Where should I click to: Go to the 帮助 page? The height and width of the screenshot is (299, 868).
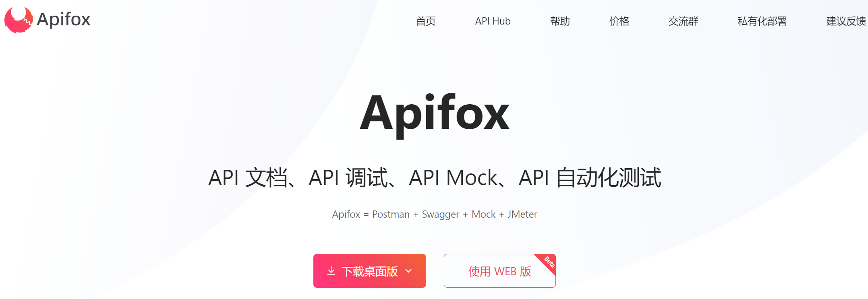[560, 21]
